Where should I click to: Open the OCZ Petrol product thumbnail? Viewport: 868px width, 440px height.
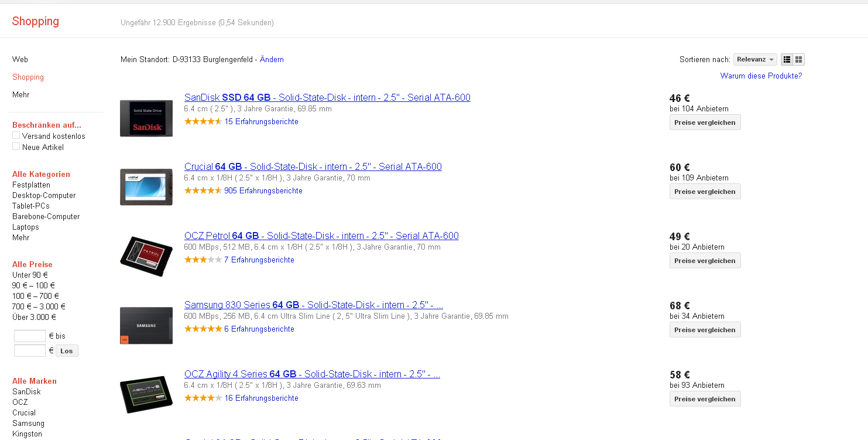pyautogui.click(x=146, y=256)
